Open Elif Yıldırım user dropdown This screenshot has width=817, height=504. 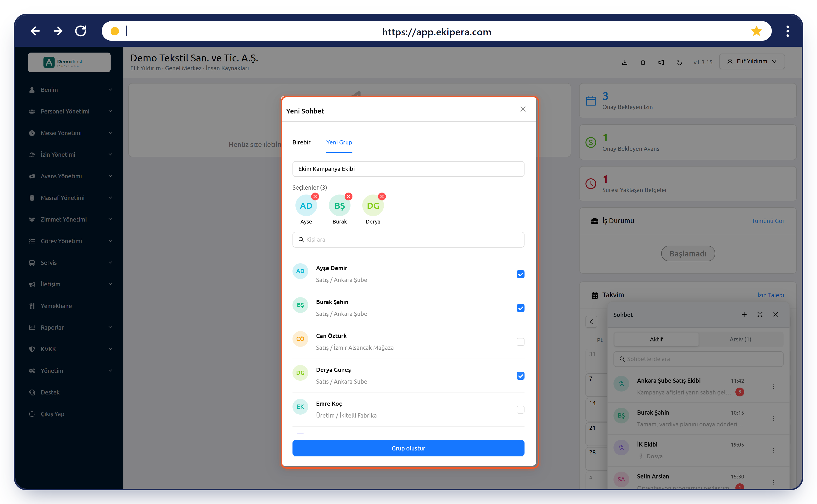(x=752, y=61)
